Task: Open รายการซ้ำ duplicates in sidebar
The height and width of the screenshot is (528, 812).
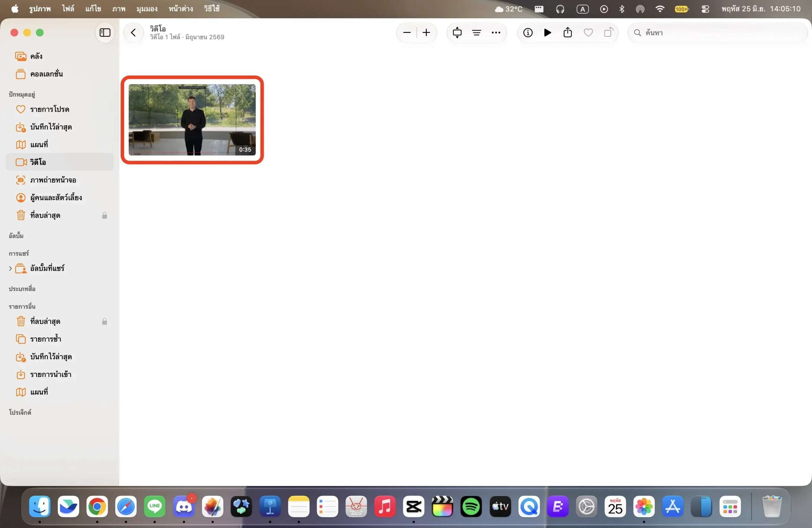Action: click(60, 339)
